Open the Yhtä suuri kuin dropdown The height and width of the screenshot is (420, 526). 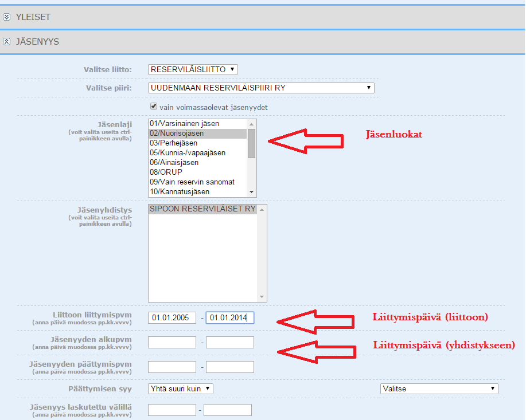(x=181, y=388)
